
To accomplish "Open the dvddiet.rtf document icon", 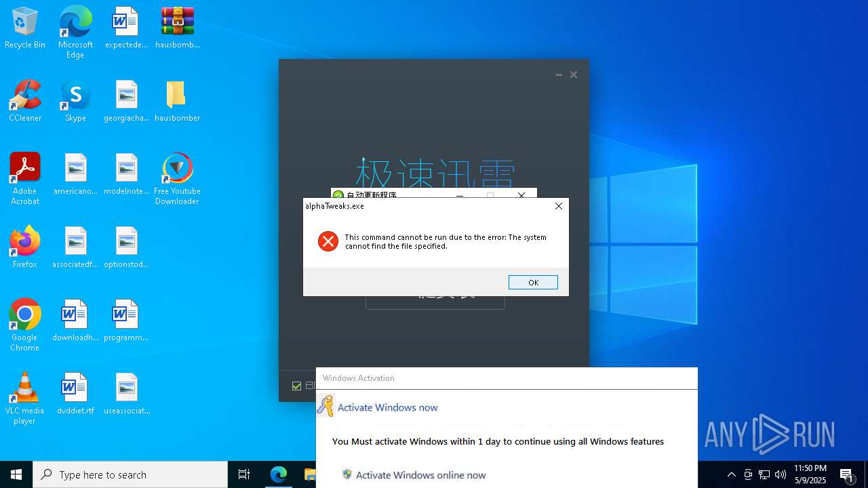I will (x=75, y=394).
